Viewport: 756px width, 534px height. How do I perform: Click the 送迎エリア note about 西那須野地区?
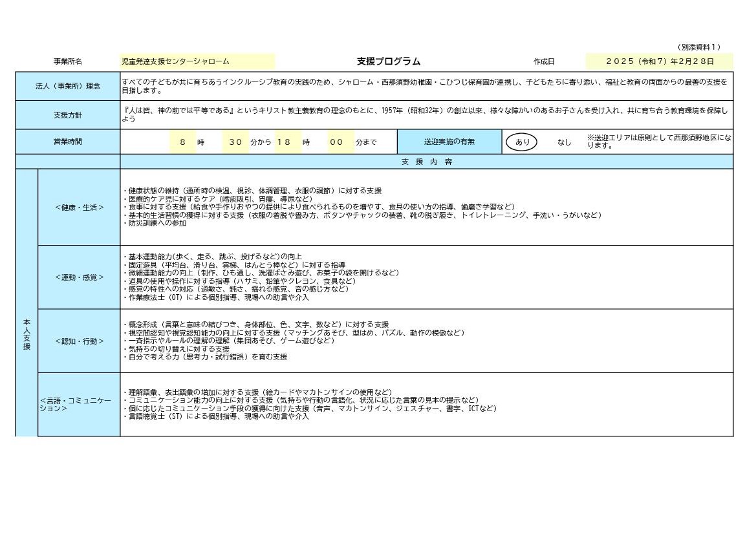coord(659,142)
